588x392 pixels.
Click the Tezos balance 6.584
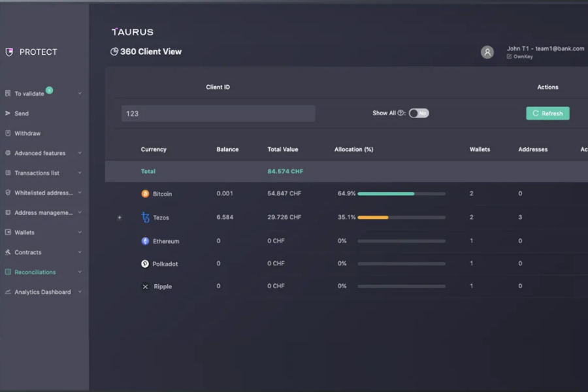point(225,217)
